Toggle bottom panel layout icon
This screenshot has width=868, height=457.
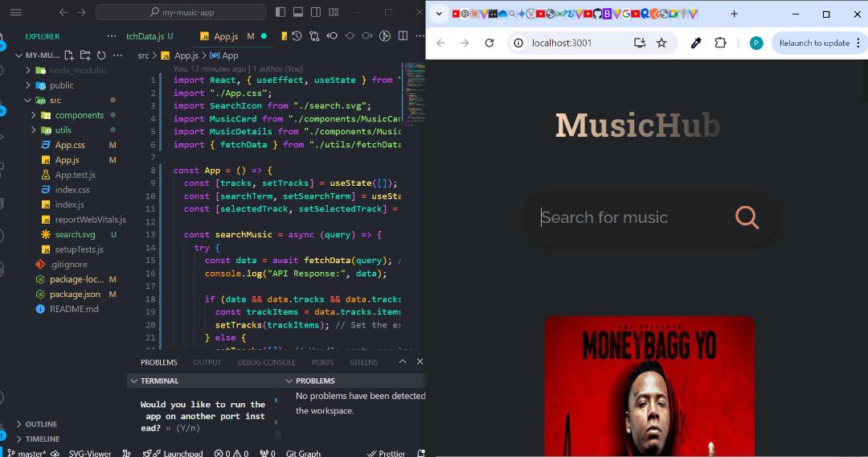pos(298,12)
